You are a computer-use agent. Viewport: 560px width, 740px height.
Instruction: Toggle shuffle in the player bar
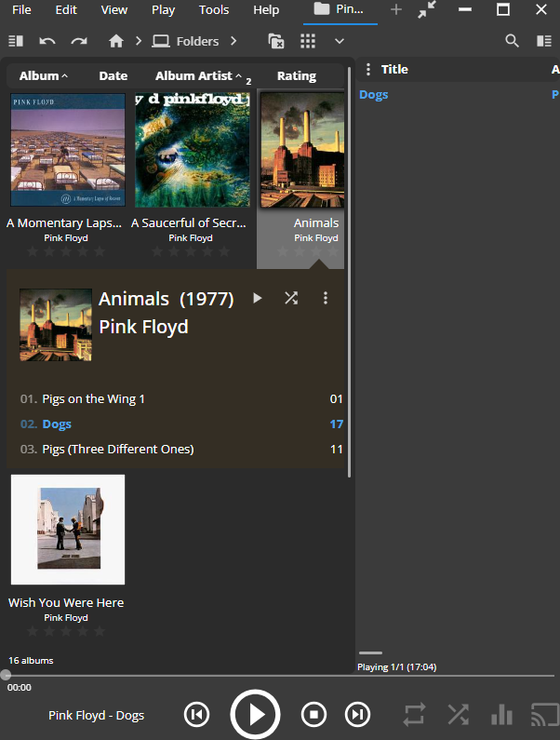[x=458, y=715]
